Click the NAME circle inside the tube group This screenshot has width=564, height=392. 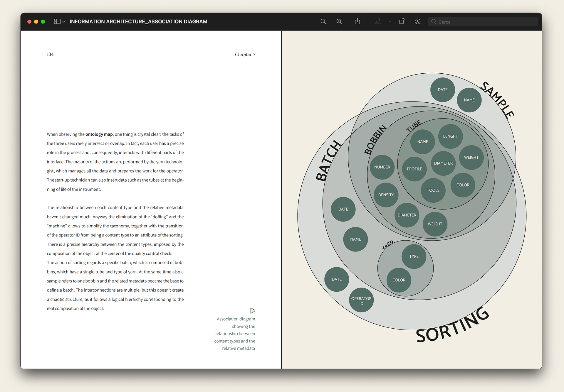click(422, 141)
